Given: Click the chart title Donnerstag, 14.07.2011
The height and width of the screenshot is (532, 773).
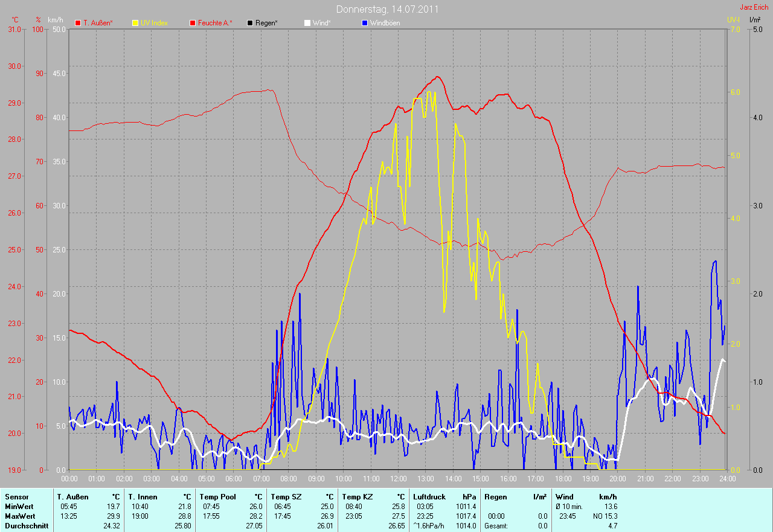Looking at the screenshot, I should [387, 9].
